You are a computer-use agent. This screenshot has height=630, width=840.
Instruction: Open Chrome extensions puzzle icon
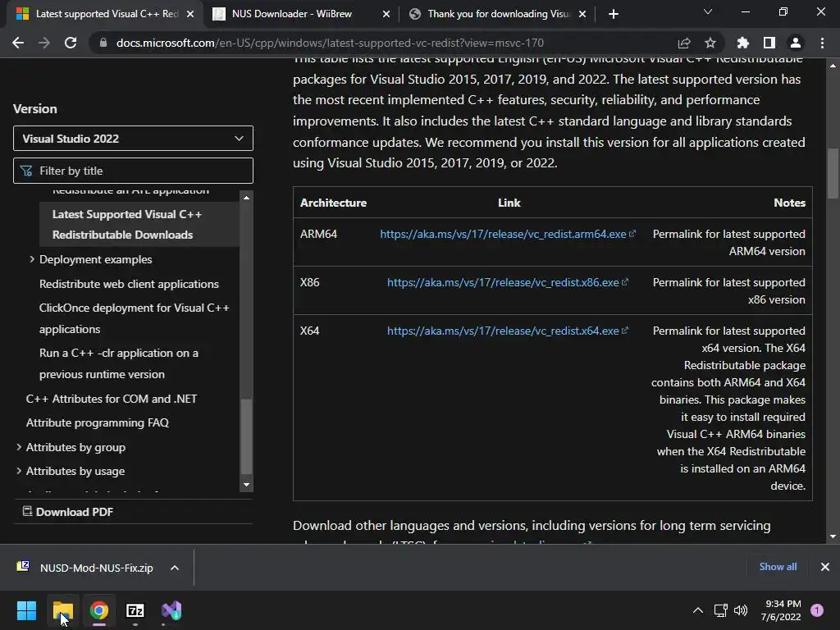point(742,43)
